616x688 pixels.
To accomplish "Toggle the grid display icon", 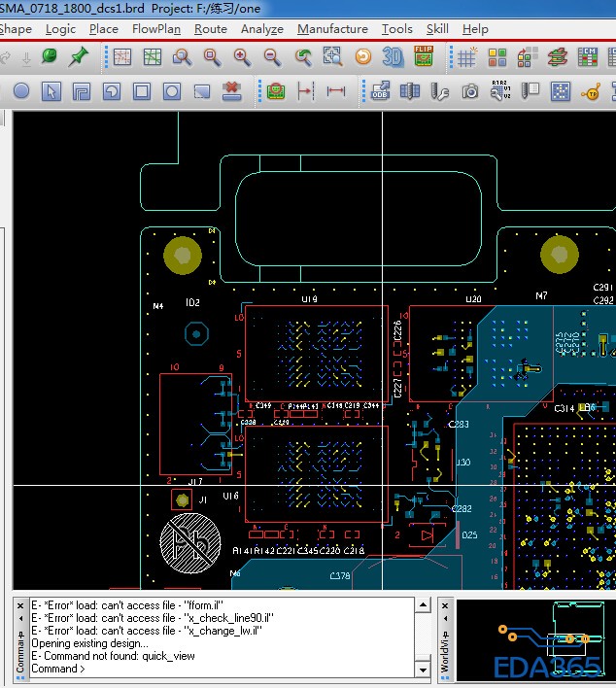I will coord(466,57).
